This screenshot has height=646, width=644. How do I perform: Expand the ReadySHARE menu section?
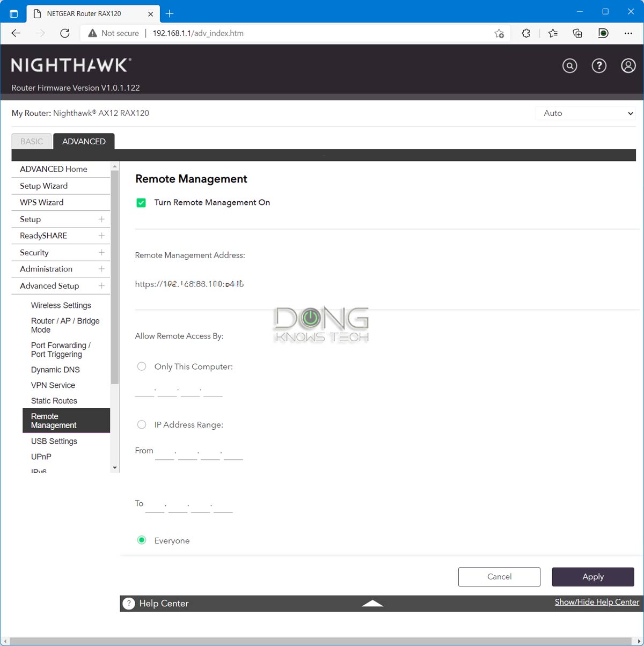coord(101,236)
